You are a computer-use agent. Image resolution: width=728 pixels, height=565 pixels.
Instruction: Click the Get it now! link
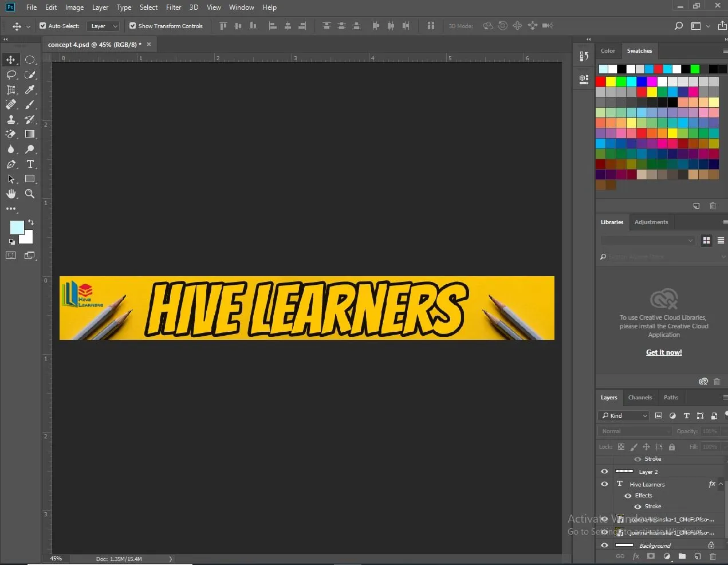[x=664, y=352]
